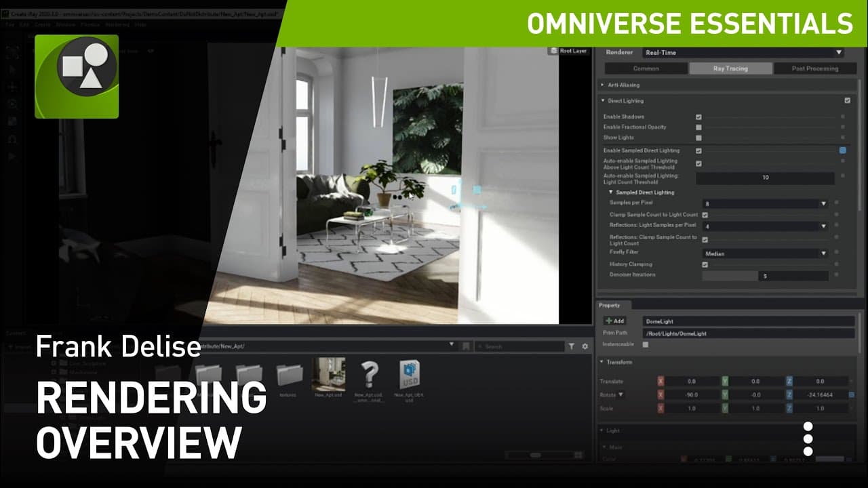
Task: Click the content browser Search field
Action: (x=519, y=346)
